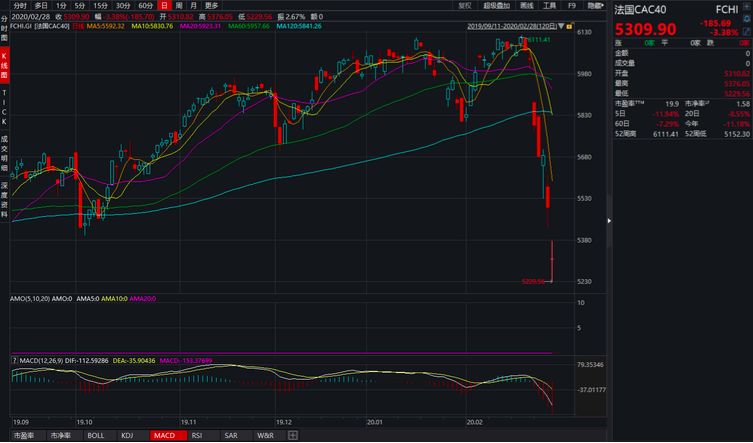Image resolution: width=753 pixels, height=443 pixels.
Task: Choose the 60分 interval
Action: pos(146,5)
